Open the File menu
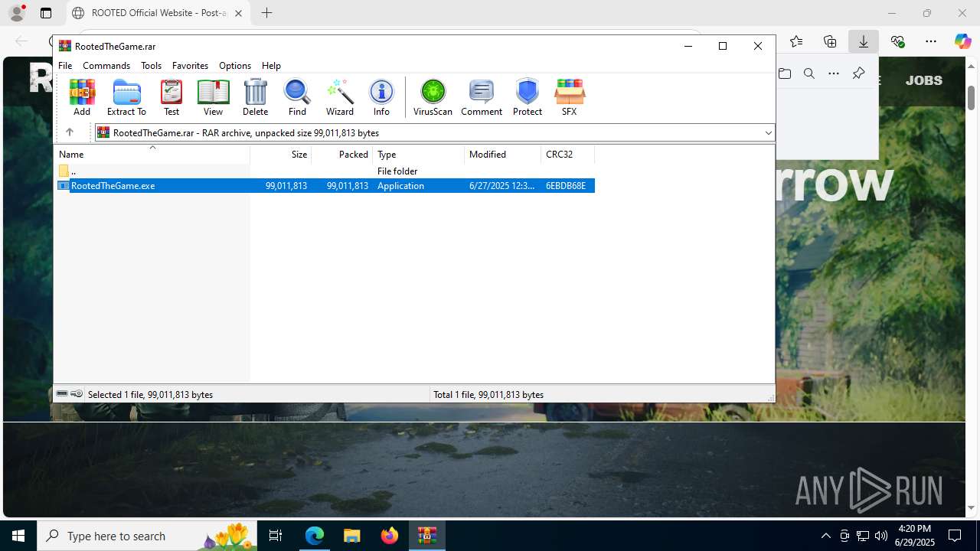 coord(65,66)
